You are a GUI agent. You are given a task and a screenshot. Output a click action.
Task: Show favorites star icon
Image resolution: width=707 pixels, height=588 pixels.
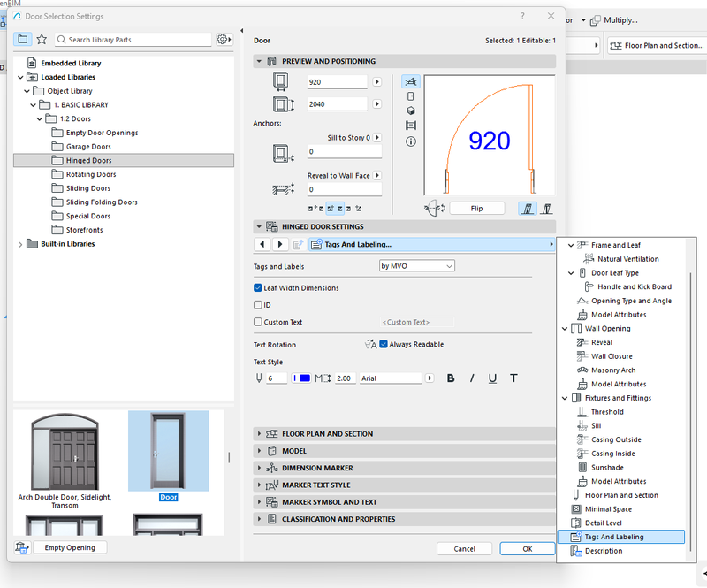[x=42, y=39]
